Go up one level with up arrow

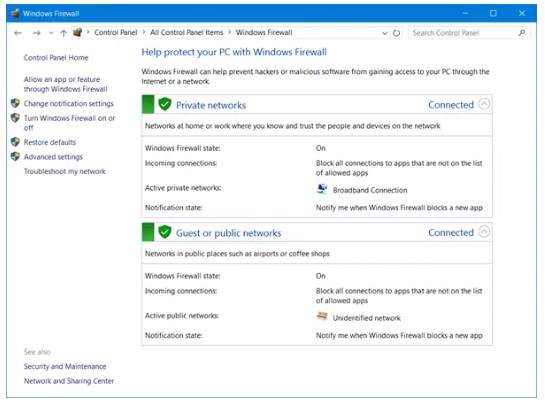tap(63, 33)
